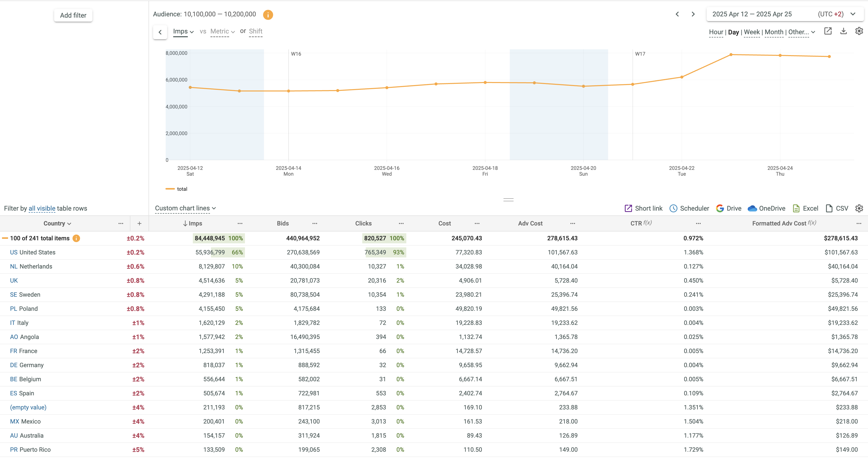The image size is (868, 458).
Task: Click the Add filter button
Action: click(73, 16)
